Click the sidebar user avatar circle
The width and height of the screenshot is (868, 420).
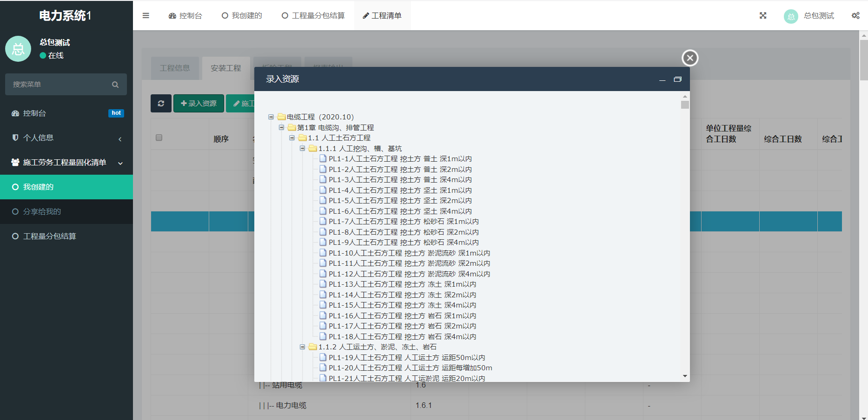pyautogui.click(x=18, y=49)
